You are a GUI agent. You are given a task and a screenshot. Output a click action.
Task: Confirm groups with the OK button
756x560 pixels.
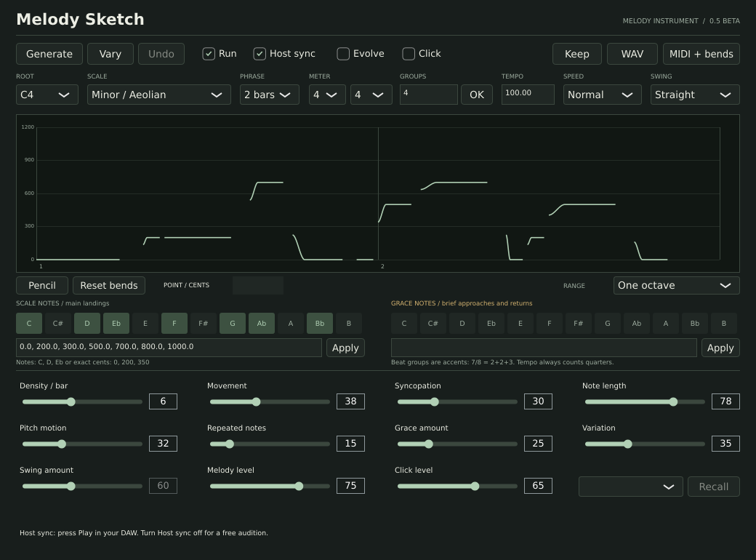pos(477,95)
